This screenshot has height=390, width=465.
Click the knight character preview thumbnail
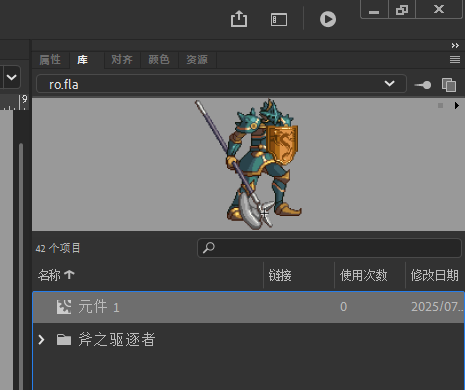point(248,164)
